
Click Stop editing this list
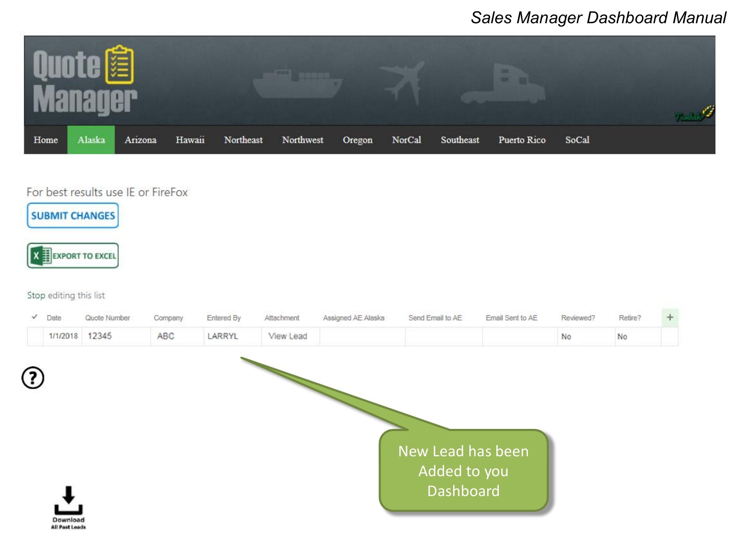click(x=66, y=295)
